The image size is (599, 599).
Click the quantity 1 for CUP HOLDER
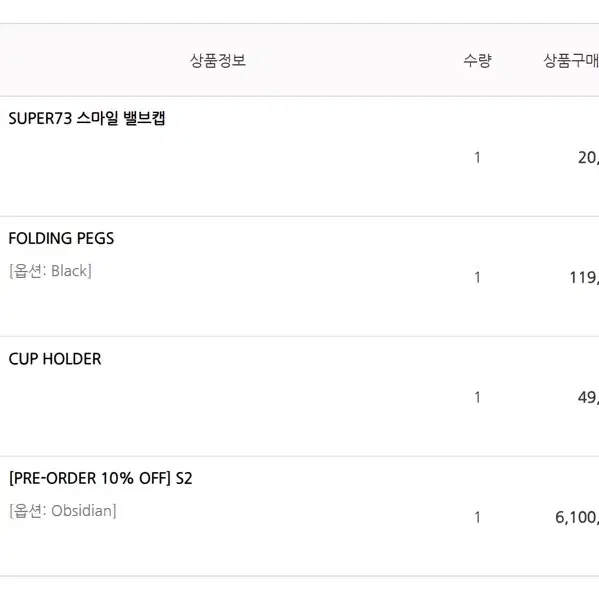[x=477, y=397]
